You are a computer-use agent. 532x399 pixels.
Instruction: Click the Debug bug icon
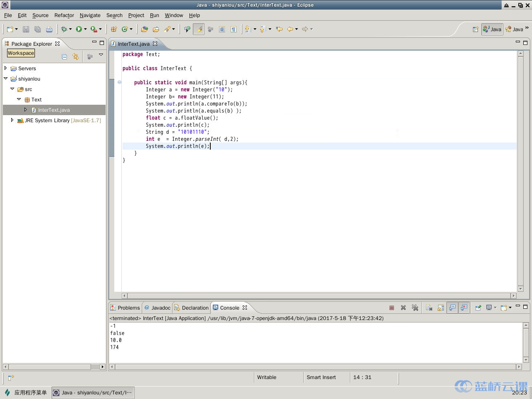coord(64,29)
